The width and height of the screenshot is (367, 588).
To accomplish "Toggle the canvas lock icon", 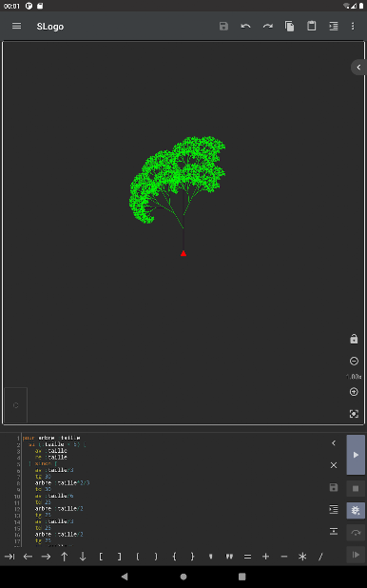I will [x=354, y=339].
